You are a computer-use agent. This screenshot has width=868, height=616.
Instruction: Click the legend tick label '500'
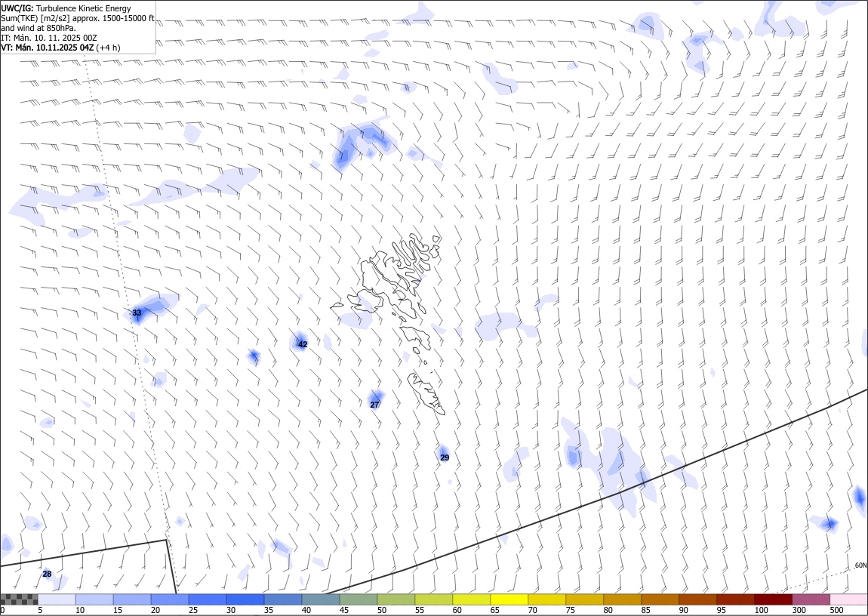coord(836,610)
